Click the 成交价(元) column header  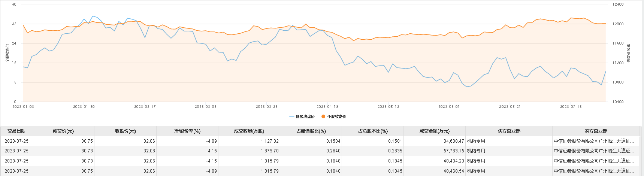[63, 131]
